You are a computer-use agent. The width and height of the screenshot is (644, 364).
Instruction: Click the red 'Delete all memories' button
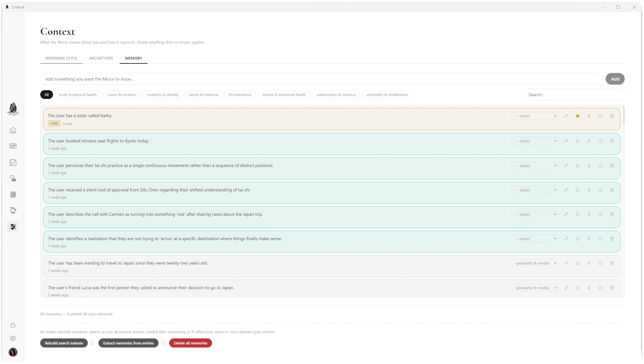190,343
